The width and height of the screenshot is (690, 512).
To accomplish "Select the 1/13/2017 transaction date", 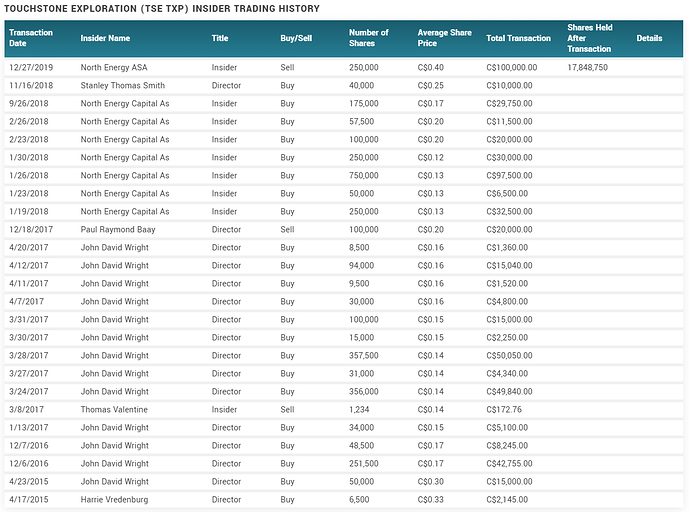I will coord(29,428).
